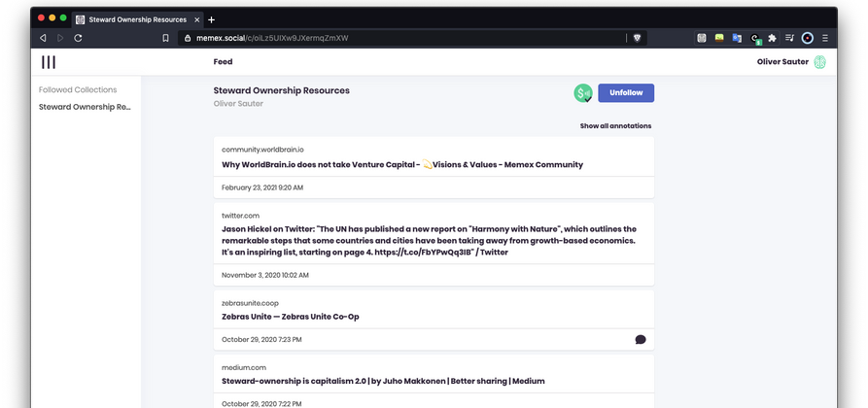Open the Feed navigation item
The height and width of the screenshot is (408, 868).
[223, 62]
